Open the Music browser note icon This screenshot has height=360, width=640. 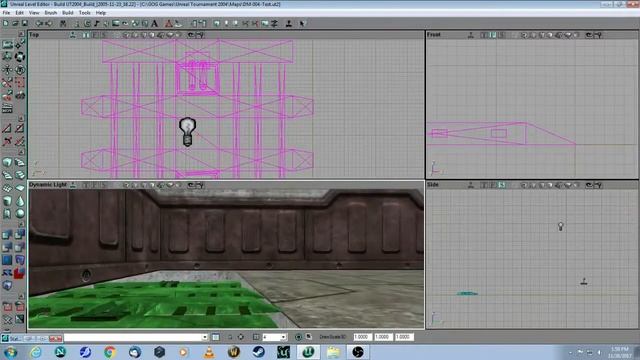[97, 24]
